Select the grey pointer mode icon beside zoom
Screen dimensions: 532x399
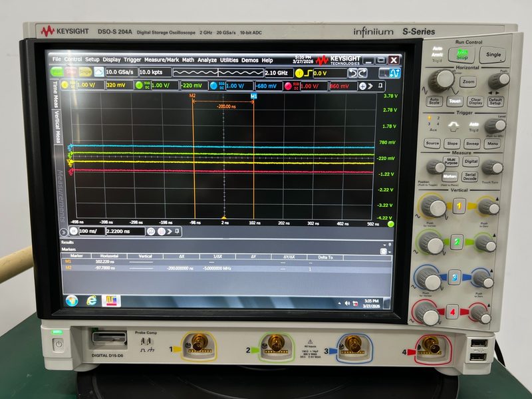(x=384, y=73)
